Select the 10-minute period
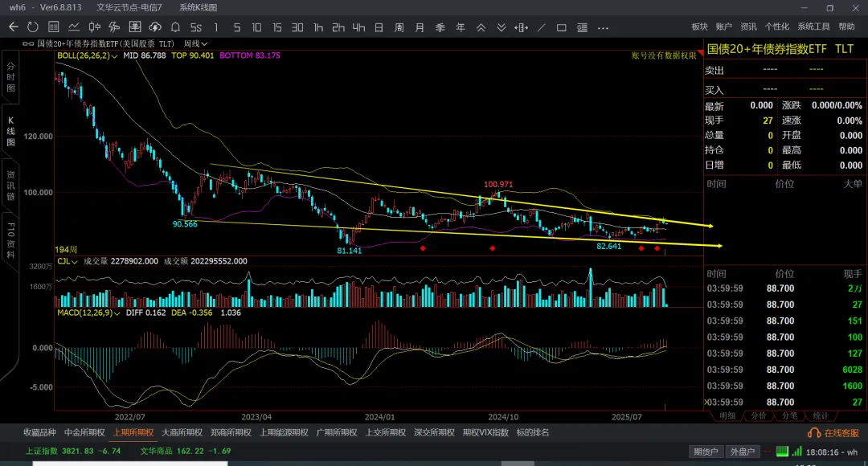868x466 pixels. coord(256,27)
